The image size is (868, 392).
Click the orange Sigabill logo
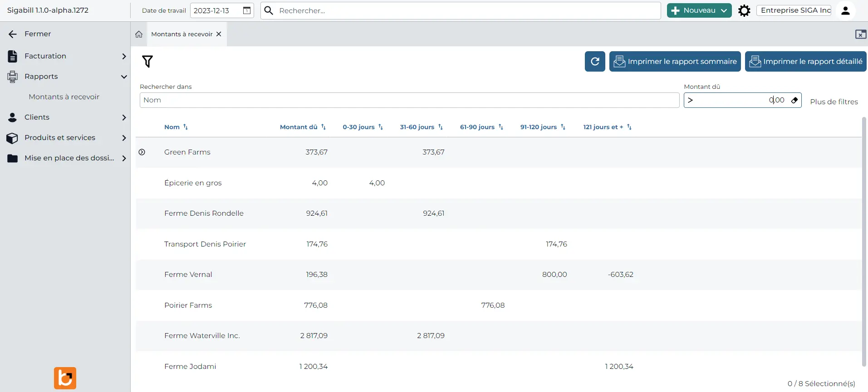click(x=65, y=378)
